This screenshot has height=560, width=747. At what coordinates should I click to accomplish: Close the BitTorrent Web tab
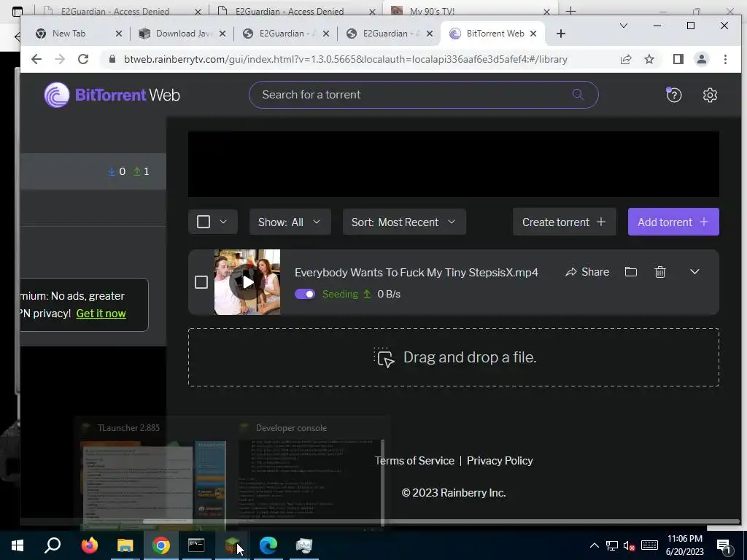click(x=533, y=34)
